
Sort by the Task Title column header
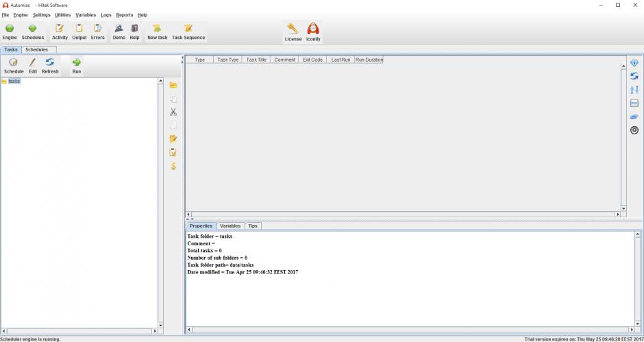(x=256, y=60)
